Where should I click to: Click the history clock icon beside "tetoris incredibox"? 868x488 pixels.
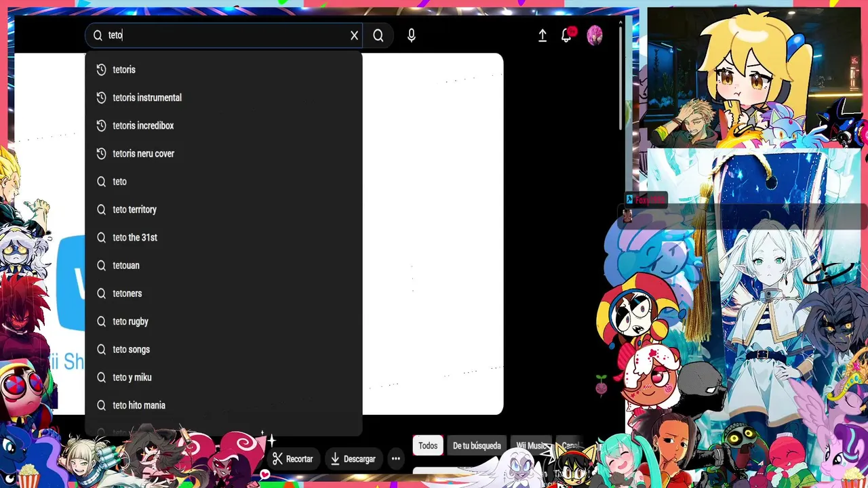[x=101, y=125]
